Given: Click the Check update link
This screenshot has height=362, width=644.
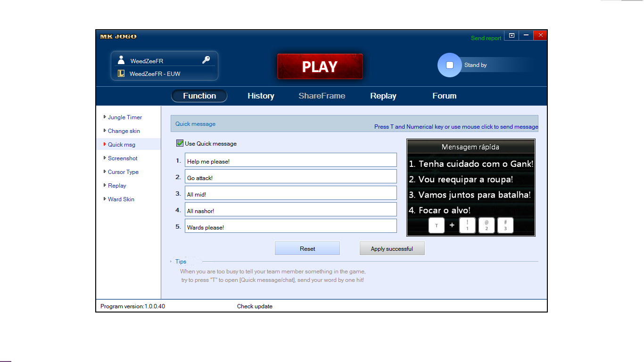Looking at the screenshot, I should coord(255,306).
